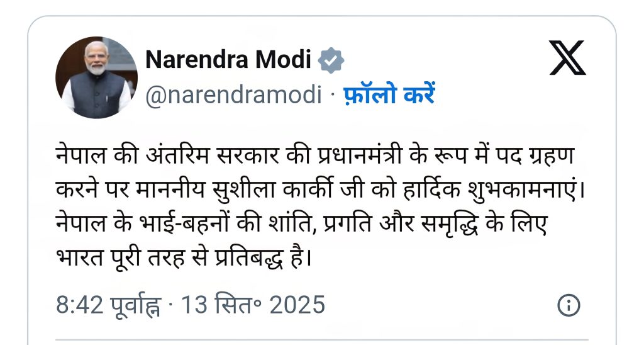Open the tweet info icon
Screen dimensions: 644x345
click(x=568, y=305)
